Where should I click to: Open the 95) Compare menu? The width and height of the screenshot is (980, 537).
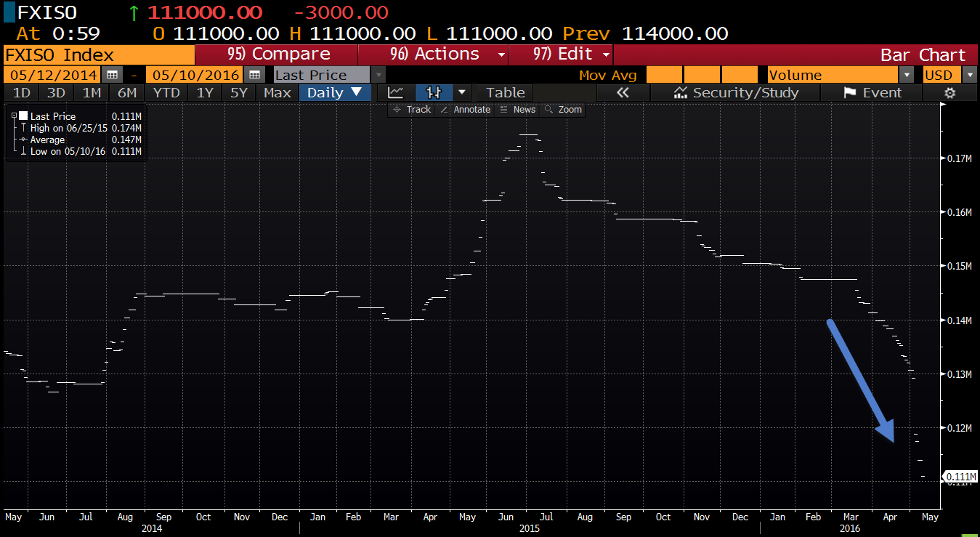pos(278,54)
